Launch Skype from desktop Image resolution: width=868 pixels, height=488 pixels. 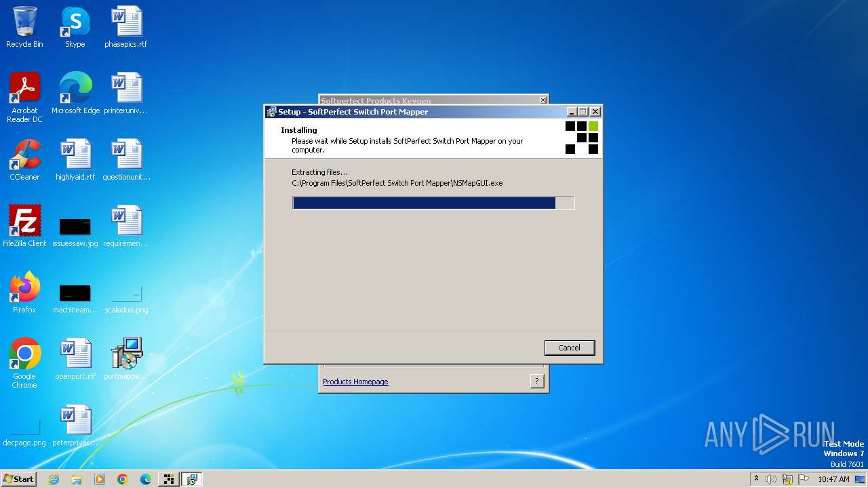point(75,28)
